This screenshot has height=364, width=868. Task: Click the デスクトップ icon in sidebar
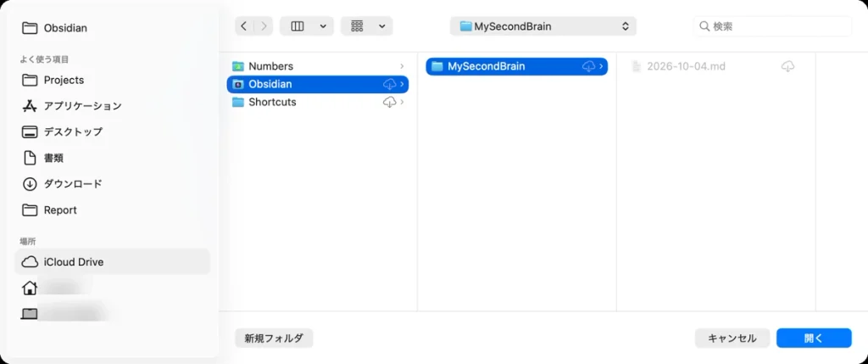coord(30,132)
